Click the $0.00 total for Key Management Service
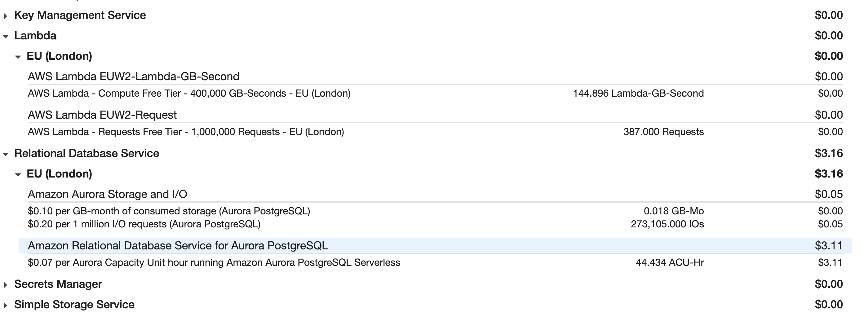The image size is (868, 316). tap(829, 15)
